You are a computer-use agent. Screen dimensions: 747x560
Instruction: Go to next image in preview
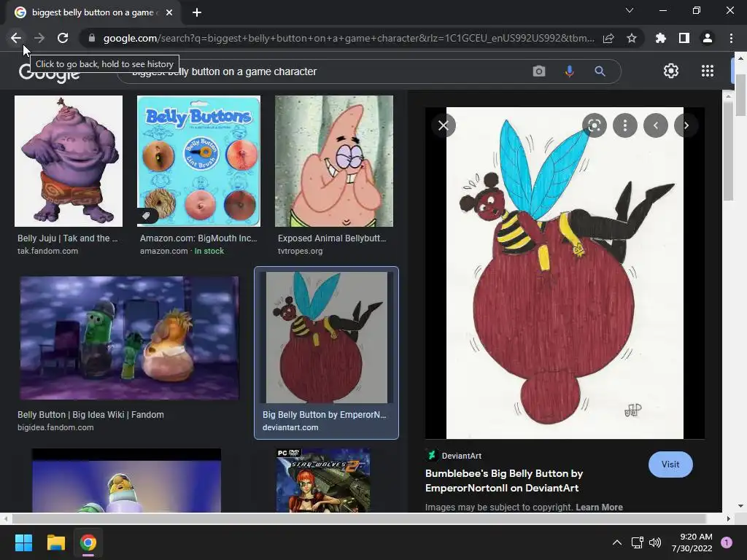686,125
